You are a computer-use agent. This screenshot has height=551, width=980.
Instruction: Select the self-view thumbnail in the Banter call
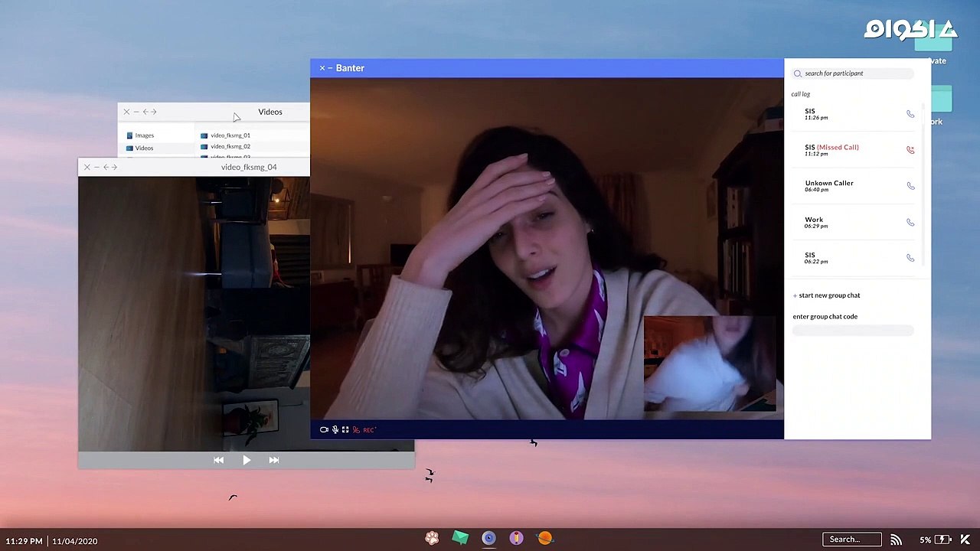710,364
